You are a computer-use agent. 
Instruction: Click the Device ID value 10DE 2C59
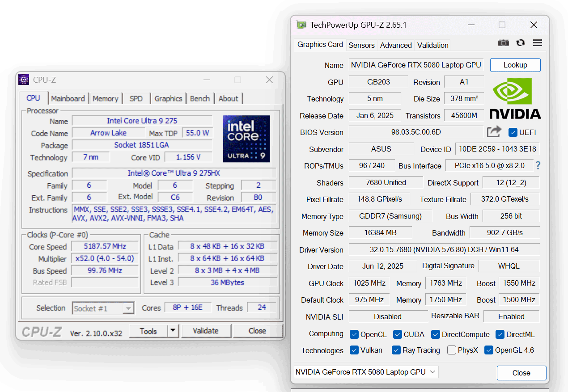point(497,149)
